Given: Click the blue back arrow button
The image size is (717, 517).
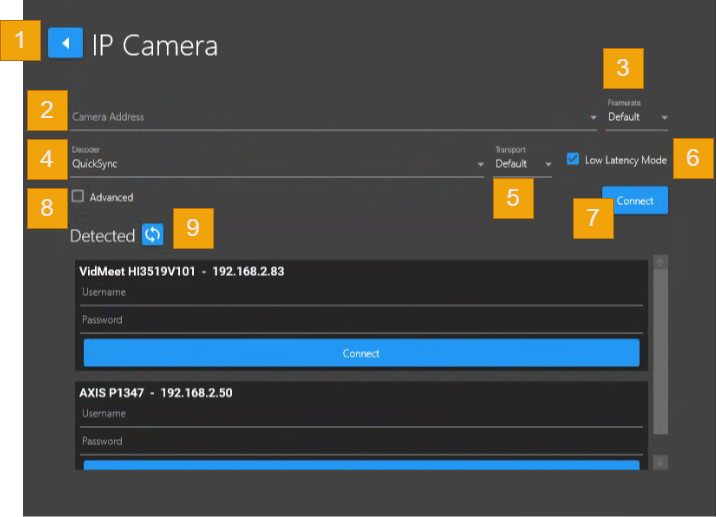Looking at the screenshot, I should 65,44.
